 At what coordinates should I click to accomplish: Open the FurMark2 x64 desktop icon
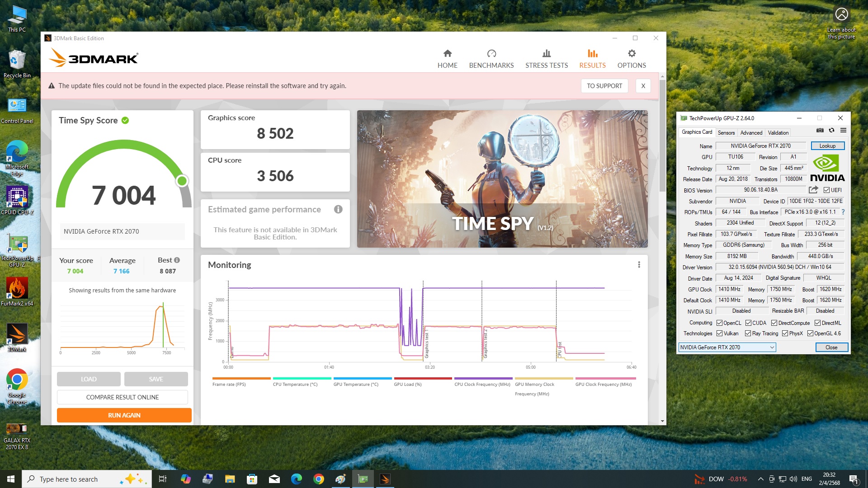(x=17, y=292)
